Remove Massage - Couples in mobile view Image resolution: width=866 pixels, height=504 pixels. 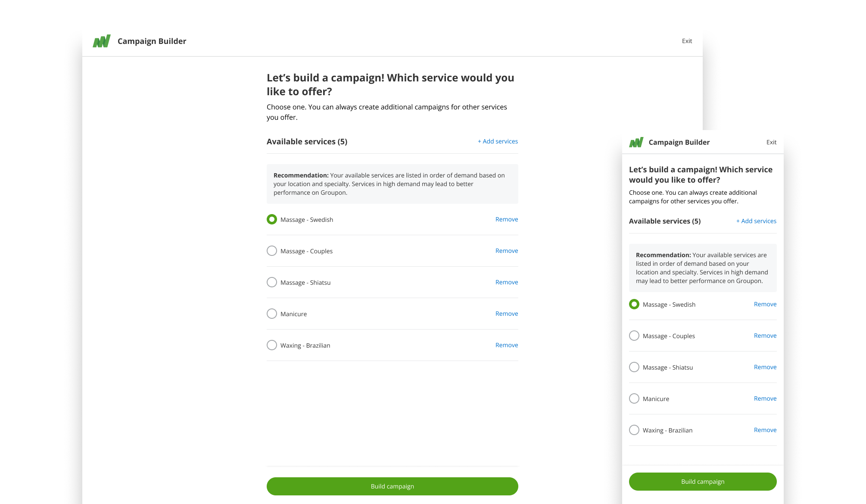765,336
